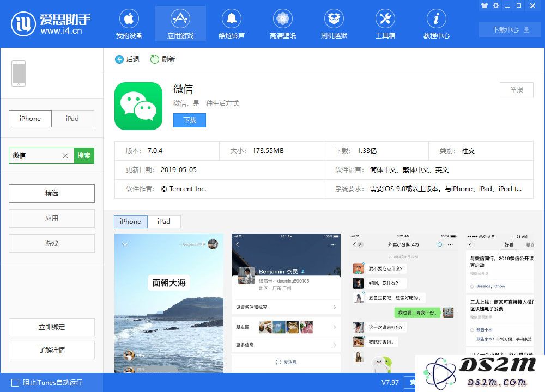This screenshot has width=545, height=392.
Task: Click the tagline 微信，是一种生活方式
Action: (x=206, y=103)
